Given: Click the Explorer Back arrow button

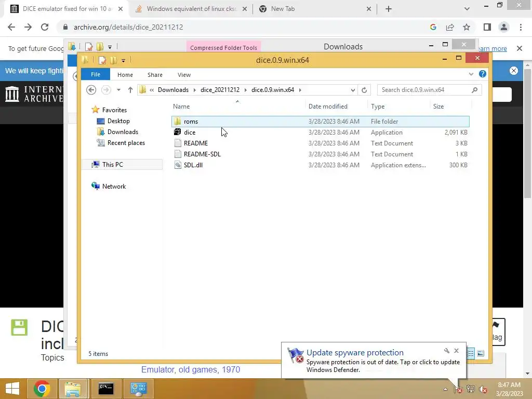Looking at the screenshot, I should [x=91, y=90].
